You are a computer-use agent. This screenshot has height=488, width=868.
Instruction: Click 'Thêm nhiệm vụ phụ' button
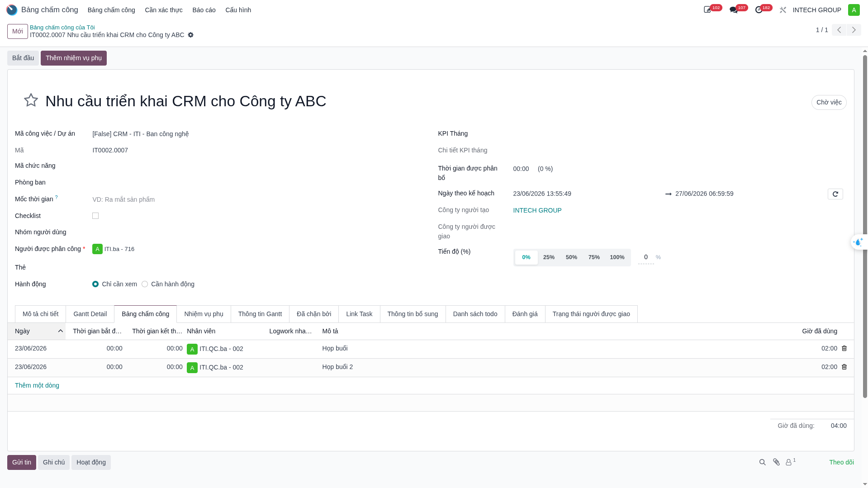(74, 58)
